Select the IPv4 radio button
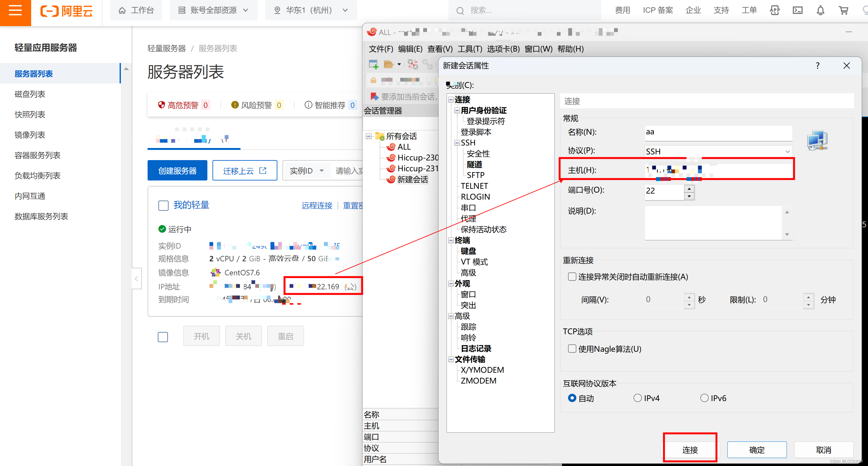 click(637, 398)
